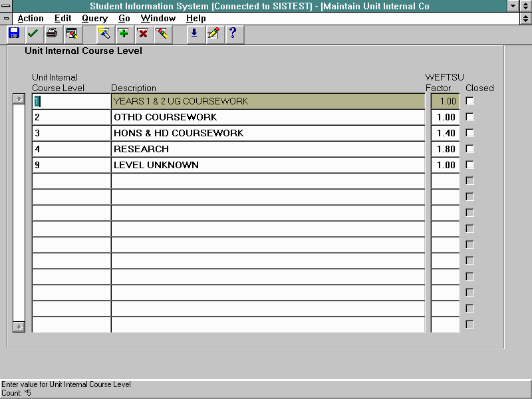Tick Closed checkbox for YEARS 1 & 2 UG COURSEWORK
532x399 pixels.
470,101
